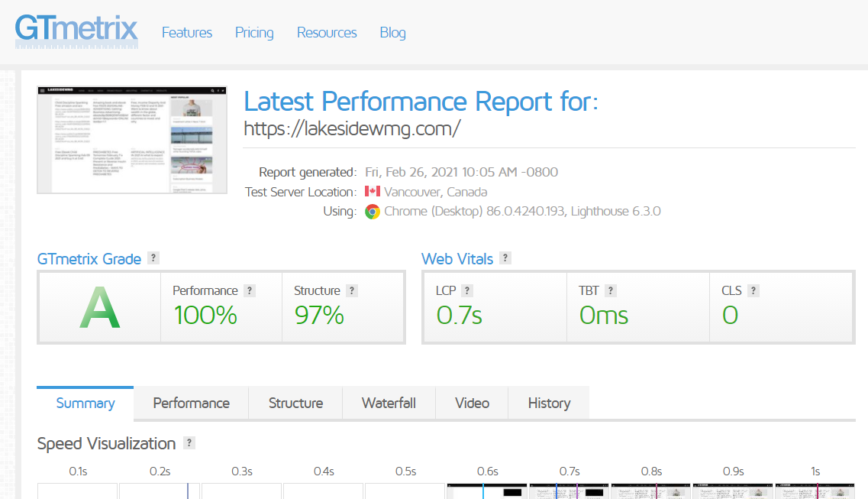
Task: Open the Blog link
Action: point(392,33)
